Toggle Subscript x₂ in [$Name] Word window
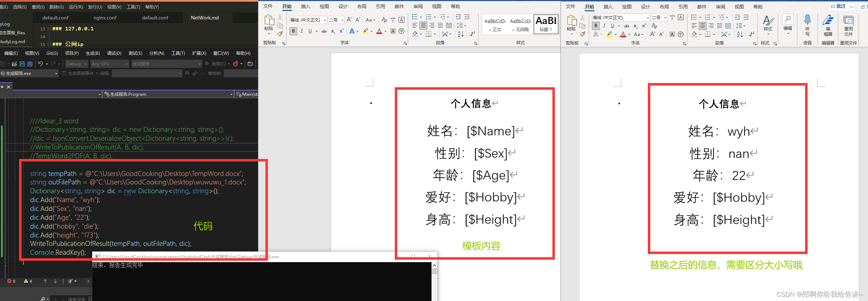 coord(333,31)
